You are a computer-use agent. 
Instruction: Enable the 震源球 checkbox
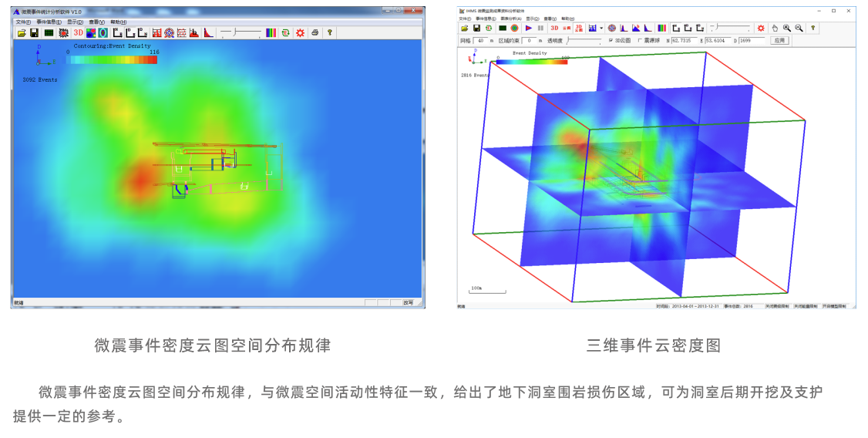tap(640, 40)
